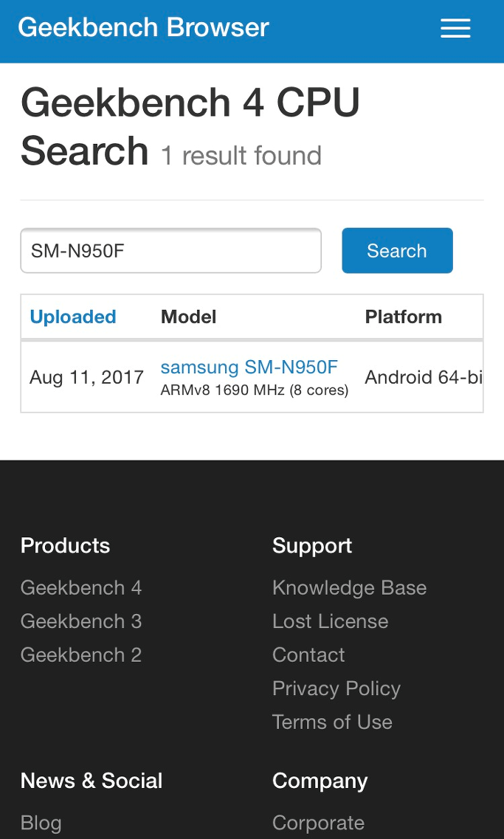Open the Lost License page

330,621
